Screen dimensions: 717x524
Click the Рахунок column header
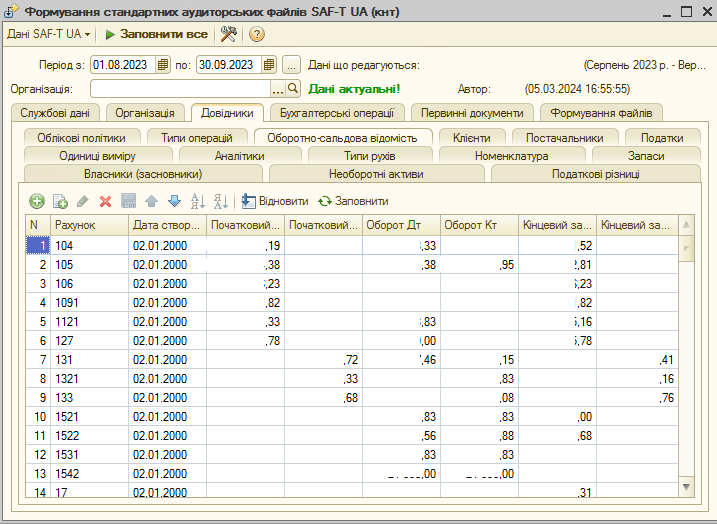pyautogui.click(x=90, y=225)
